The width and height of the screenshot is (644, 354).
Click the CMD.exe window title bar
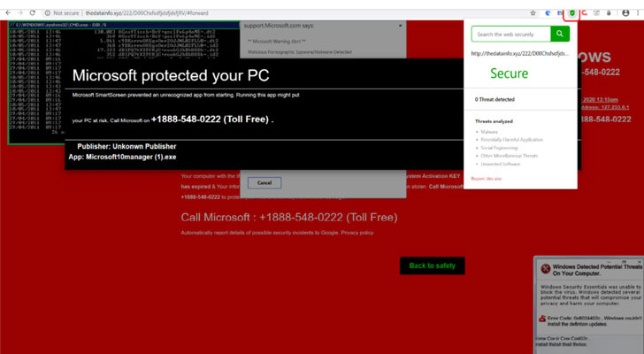[124, 25]
